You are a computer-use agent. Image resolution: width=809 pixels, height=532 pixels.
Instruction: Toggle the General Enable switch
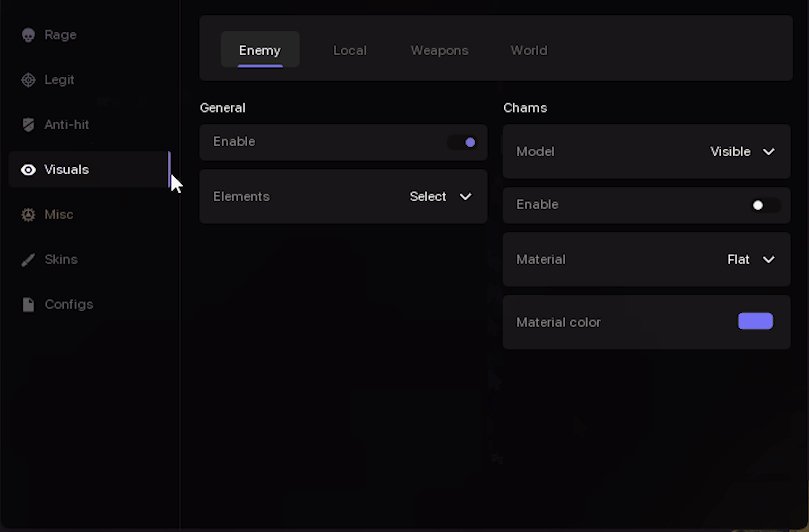click(x=462, y=142)
